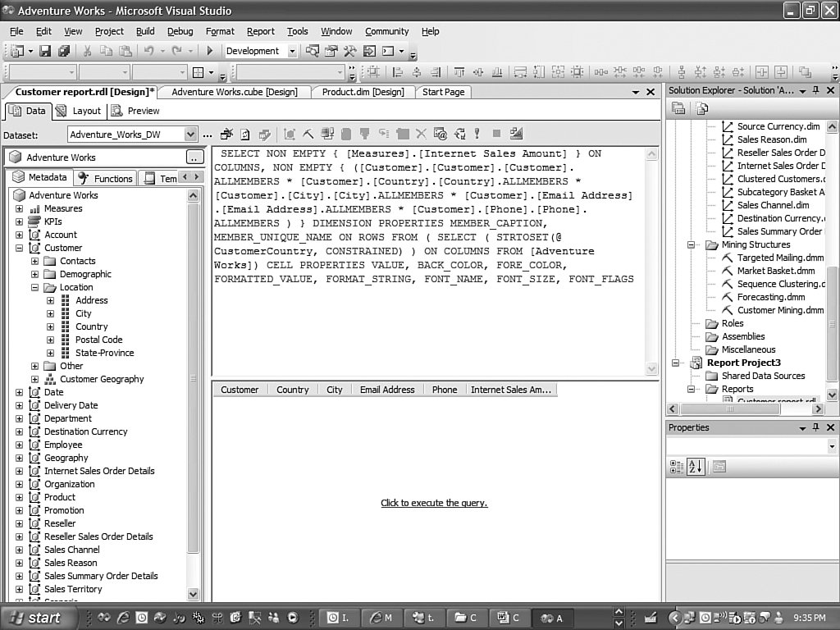
Task: Switch to the Functions tab
Action: (106, 178)
